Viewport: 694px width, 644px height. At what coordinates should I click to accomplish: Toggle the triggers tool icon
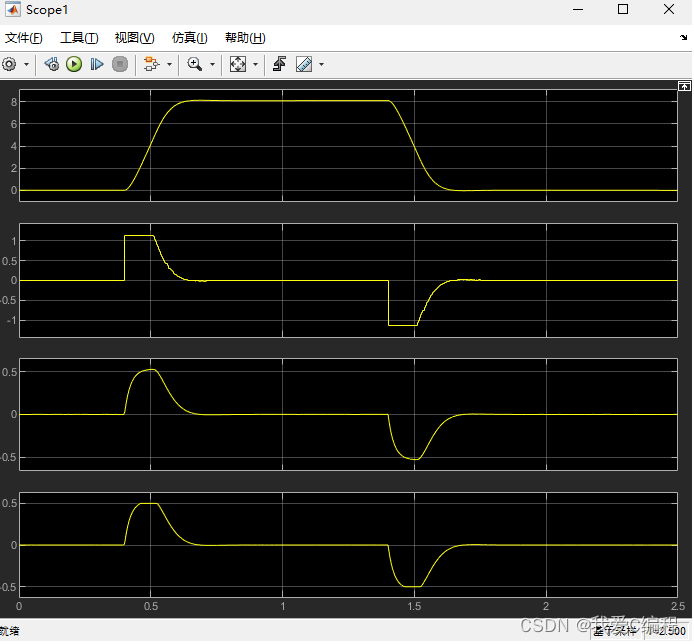pyautogui.click(x=280, y=64)
